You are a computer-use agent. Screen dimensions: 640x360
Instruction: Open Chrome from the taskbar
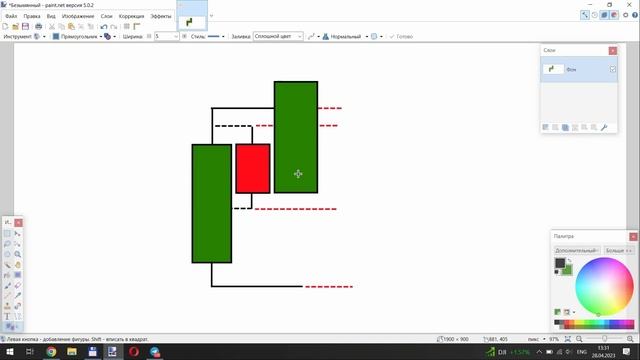coord(51,351)
